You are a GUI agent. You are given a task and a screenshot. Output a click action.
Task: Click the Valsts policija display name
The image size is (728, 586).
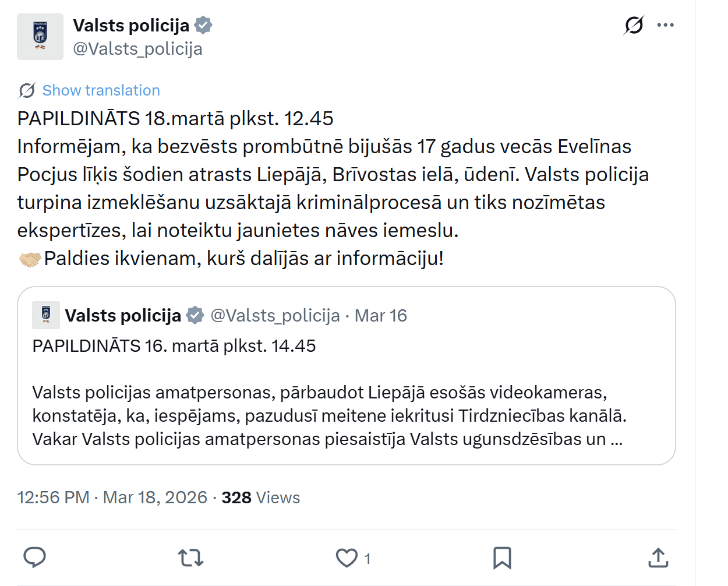131,26
